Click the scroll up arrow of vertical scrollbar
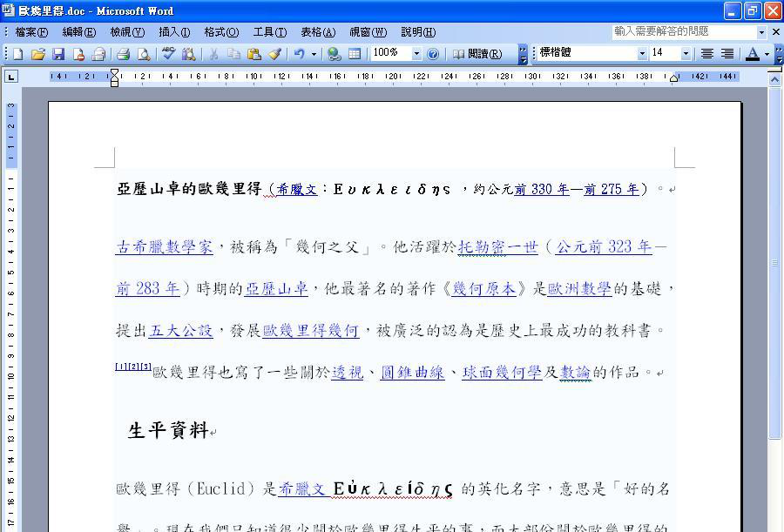Screen dimensions: 784x532 [775, 79]
